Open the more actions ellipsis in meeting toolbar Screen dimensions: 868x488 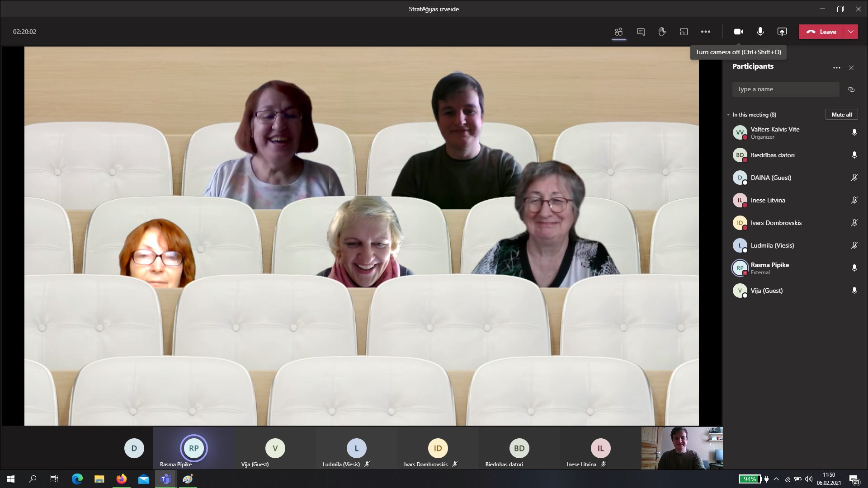(x=705, y=32)
